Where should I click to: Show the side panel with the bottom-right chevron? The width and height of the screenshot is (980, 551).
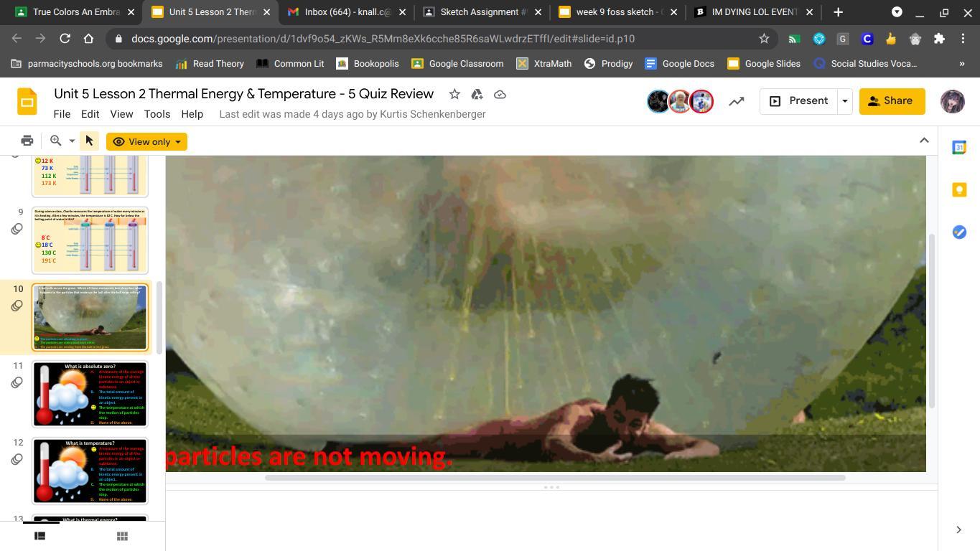[958, 530]
